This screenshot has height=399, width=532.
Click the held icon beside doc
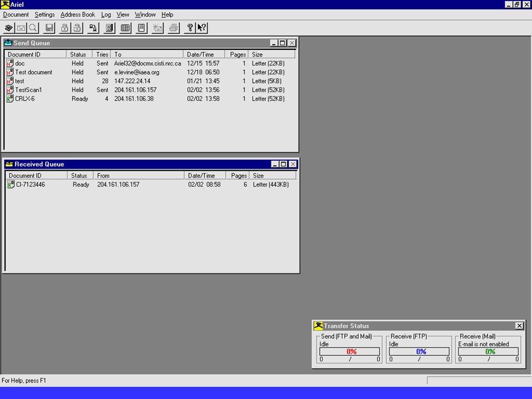pyautogui.click(x=10, y=63)
